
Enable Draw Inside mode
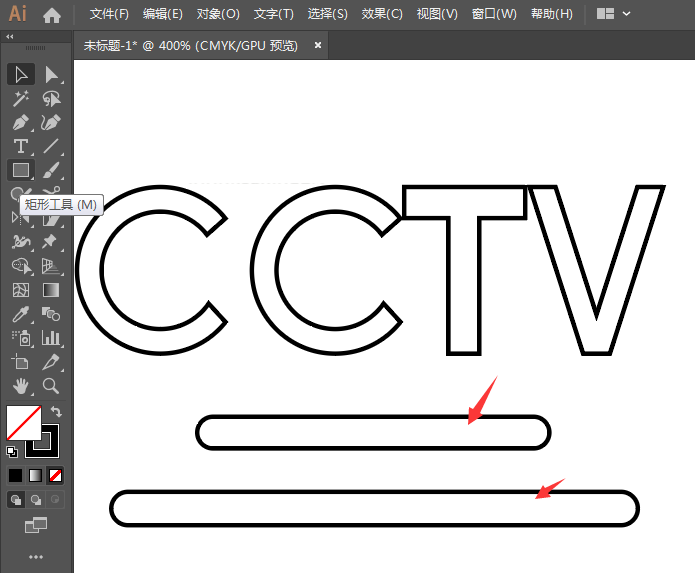click(55, 499)
